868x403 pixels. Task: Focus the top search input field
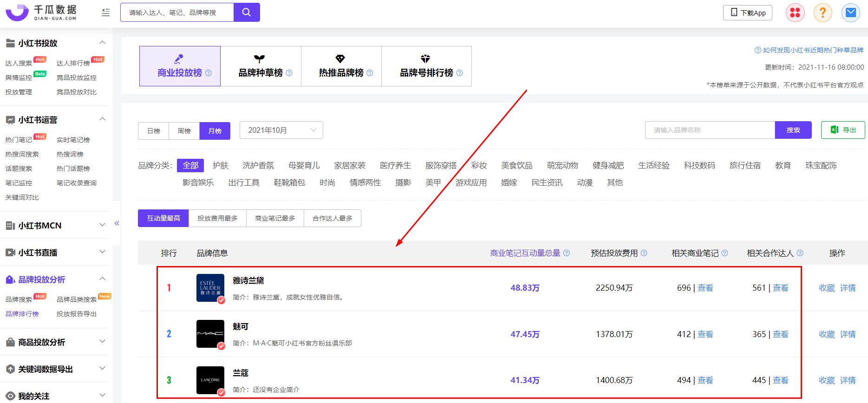tap(177, 13)
